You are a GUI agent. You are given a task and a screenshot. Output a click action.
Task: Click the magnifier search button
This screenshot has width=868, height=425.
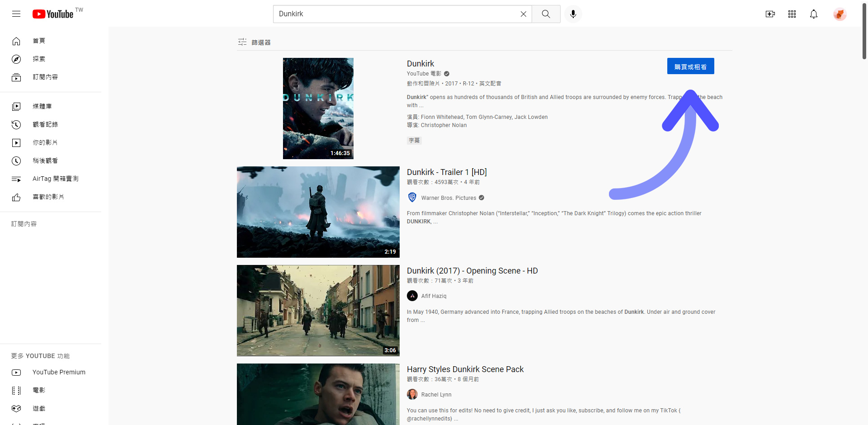[546, 14]
